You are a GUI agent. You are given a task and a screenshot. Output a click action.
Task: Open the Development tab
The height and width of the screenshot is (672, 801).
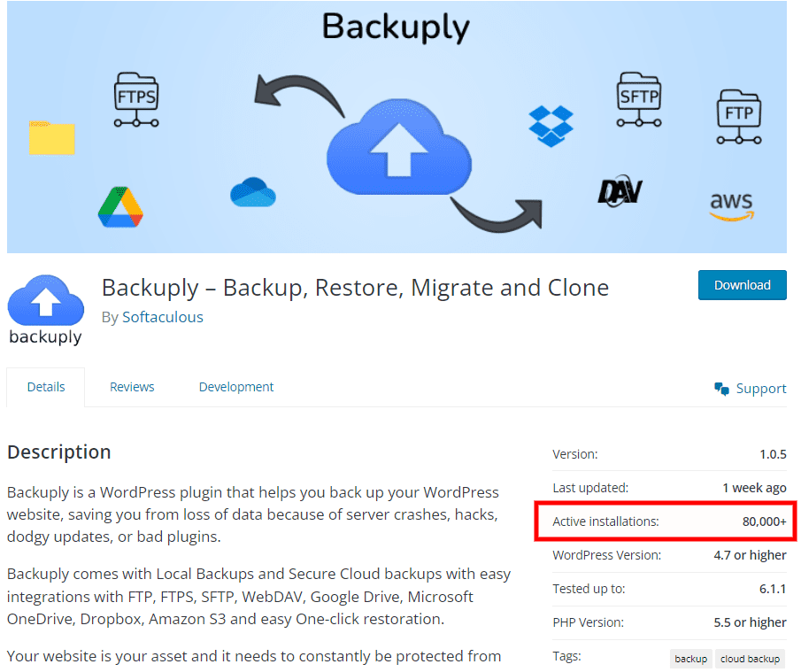(236, 387)
